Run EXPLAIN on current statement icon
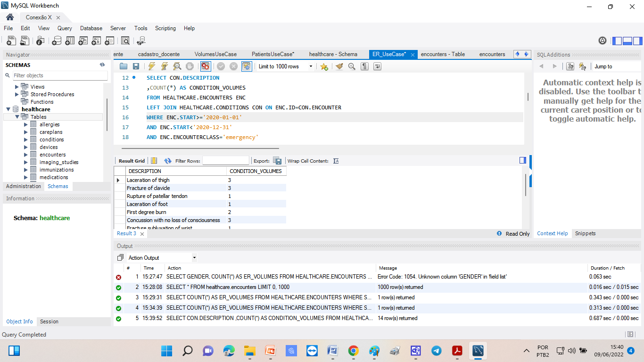 (177, 66)
